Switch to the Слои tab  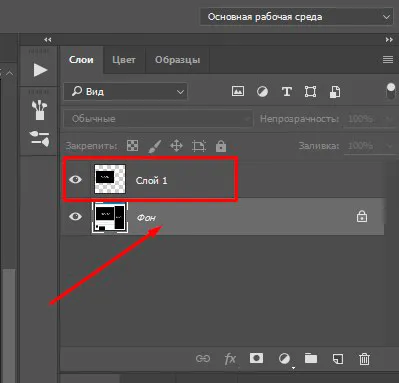point(81,60)
